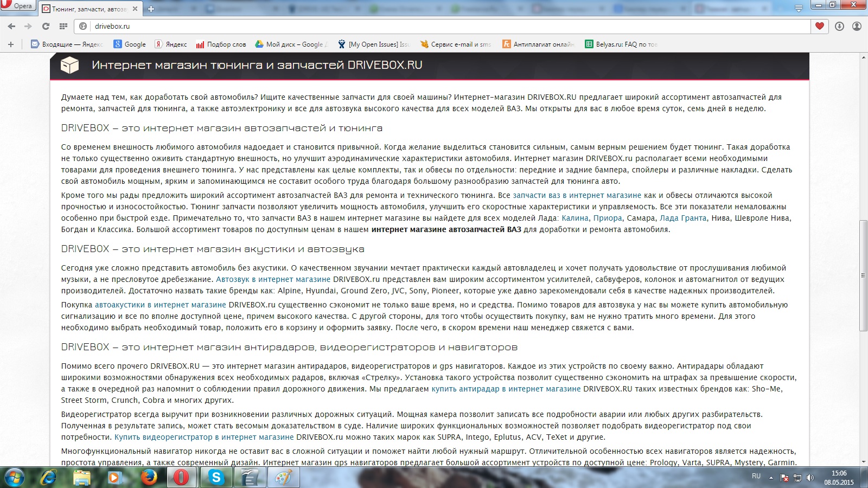Follow link запчасти ваз в интернет магазине

(x=577, y=195)
